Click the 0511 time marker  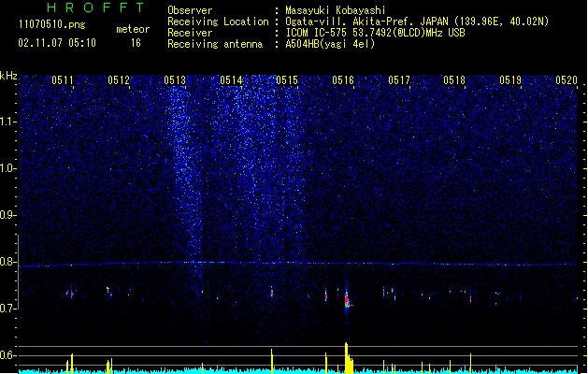pos(63,80)
